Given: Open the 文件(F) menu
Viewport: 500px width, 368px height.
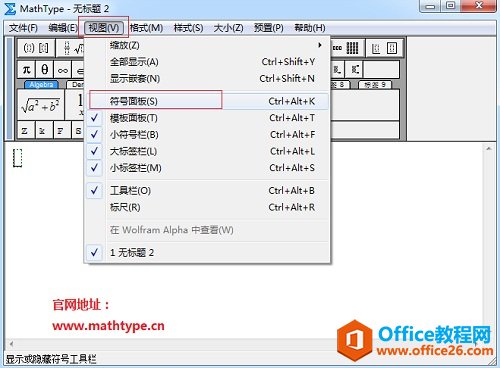Looking at the screenshot, I should pyautogui.click(x=23, y=28).
